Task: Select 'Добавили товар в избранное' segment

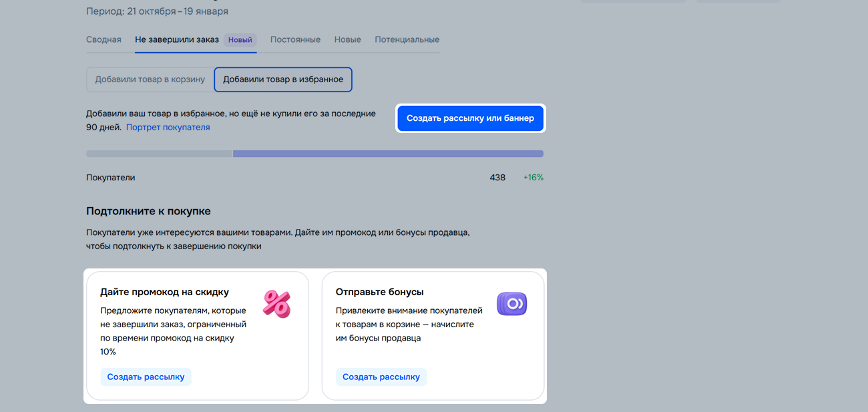Action: coord(283,79)
